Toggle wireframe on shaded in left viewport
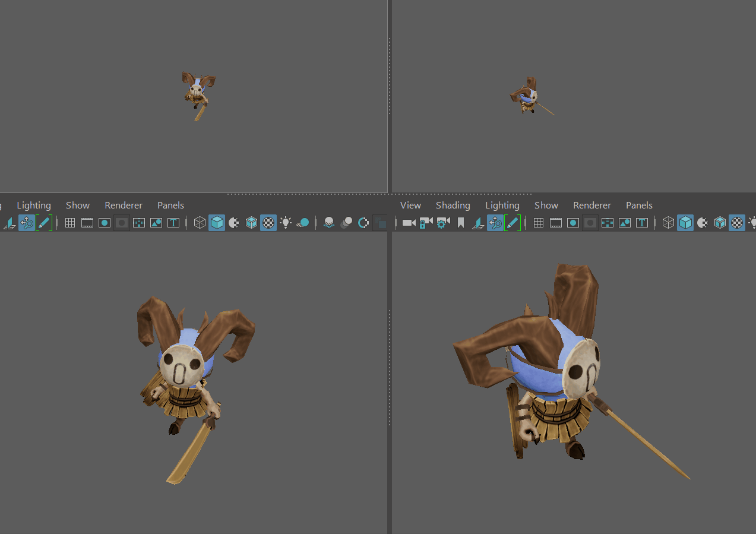Viewport: 756px width, 534px height. coord(251,223)
